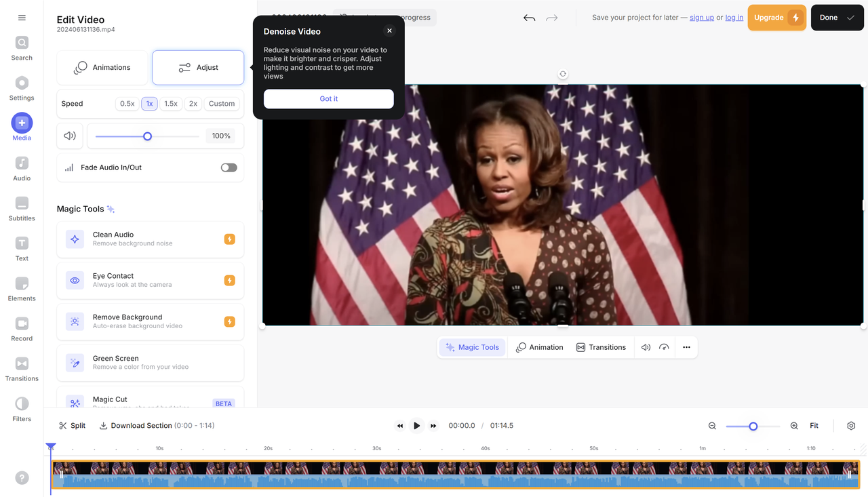The image size is (868, 497).
Task: Dismiss the Denoise Video tip with Got it
Action: coord(328,98)
